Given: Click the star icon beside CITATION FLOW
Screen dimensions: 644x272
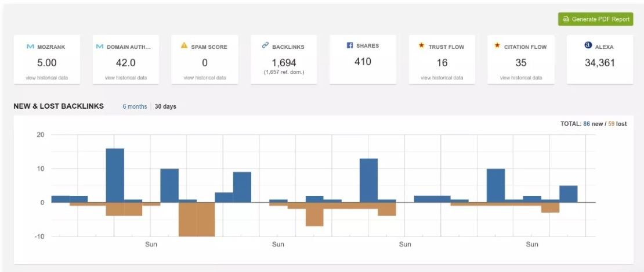Looking at the screenshot, I should (497, 45).
